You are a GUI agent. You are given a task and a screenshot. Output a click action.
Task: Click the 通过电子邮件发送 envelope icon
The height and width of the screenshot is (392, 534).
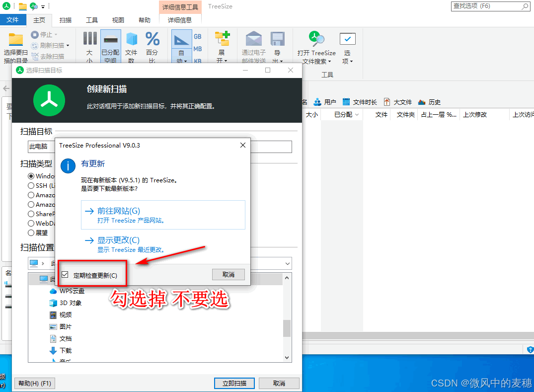[x=254, y=39]
